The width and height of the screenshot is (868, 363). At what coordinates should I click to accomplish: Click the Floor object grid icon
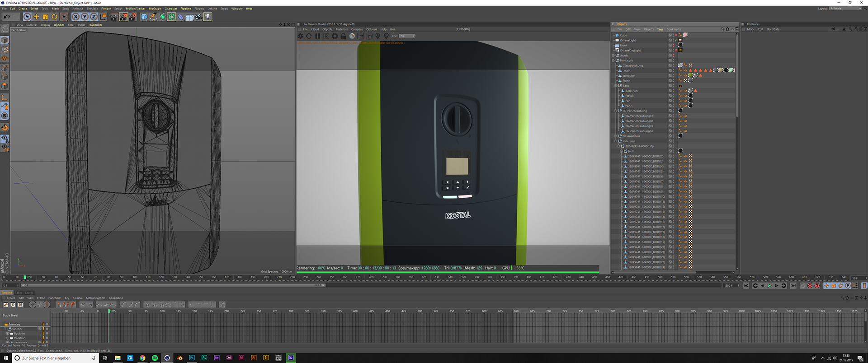coord(190,17)
